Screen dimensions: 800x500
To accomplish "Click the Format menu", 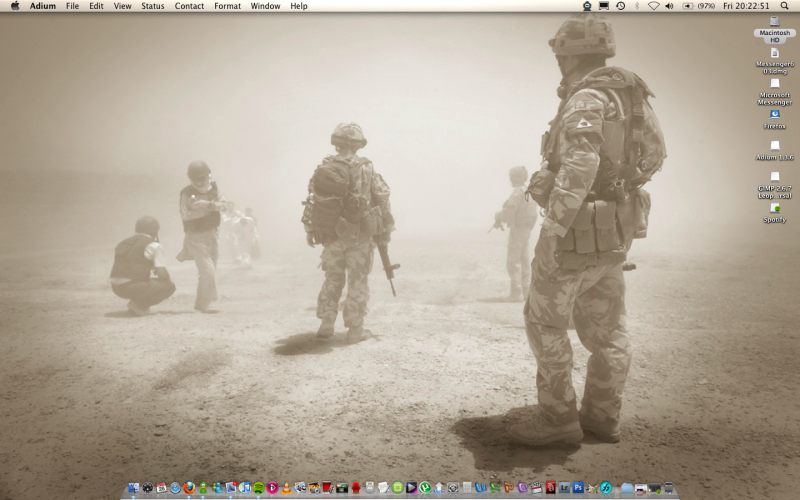I will tap(227, 6).
